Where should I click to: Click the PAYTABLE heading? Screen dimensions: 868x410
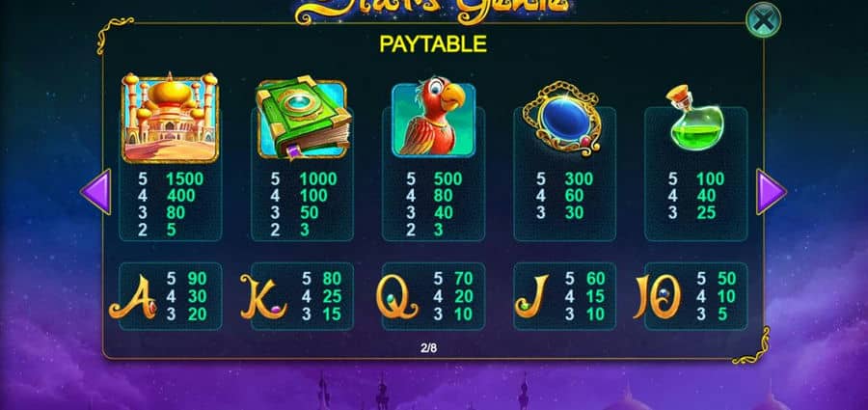tap(433, 43)
